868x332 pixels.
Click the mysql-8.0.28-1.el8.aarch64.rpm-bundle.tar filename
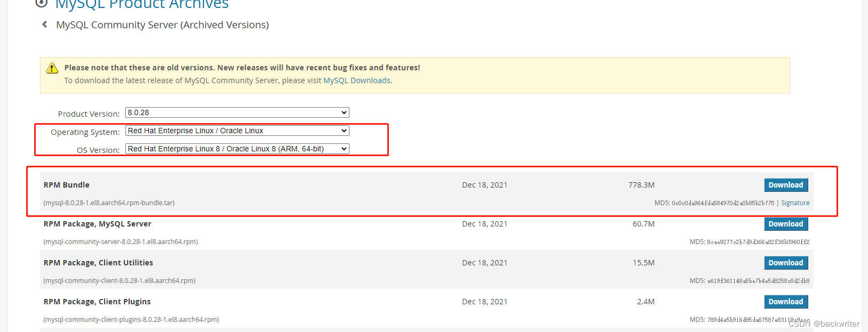109,203
